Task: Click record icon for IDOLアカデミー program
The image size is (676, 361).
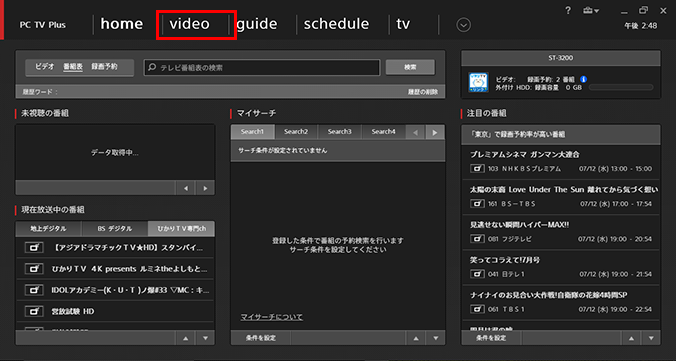Action: point(34,290)
